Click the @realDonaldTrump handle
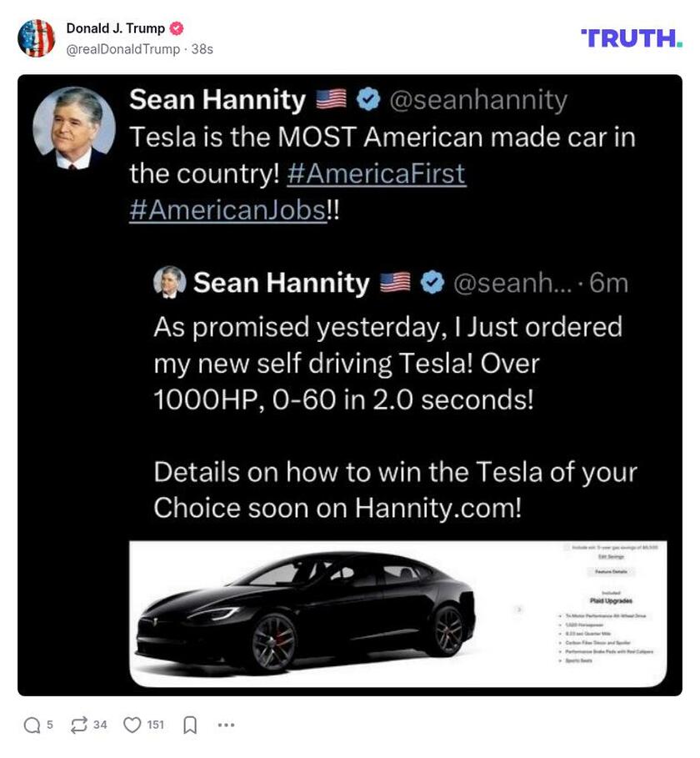 point(123,49)
